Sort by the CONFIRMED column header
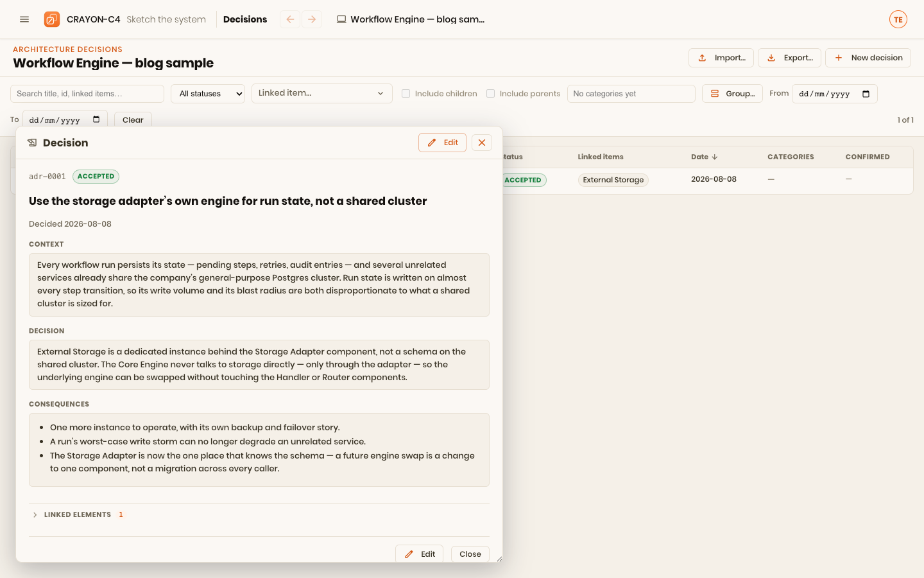This screenshot has width=924, height=578. (x=868, y=157)
